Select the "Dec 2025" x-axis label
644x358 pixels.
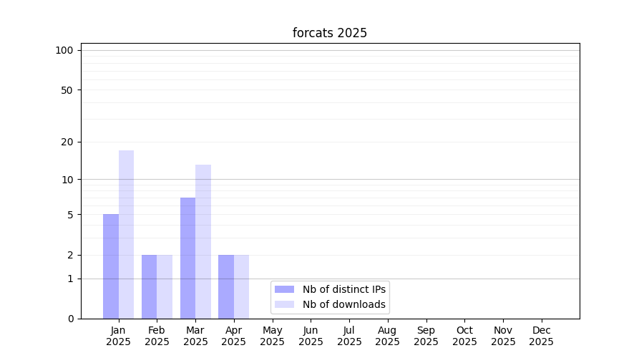(541, 336)
